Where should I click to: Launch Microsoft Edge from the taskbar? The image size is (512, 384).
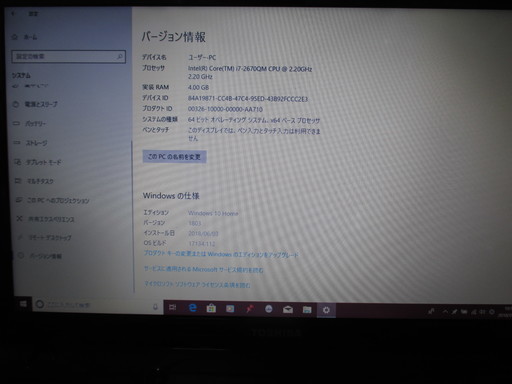click(x=192, y=308)
